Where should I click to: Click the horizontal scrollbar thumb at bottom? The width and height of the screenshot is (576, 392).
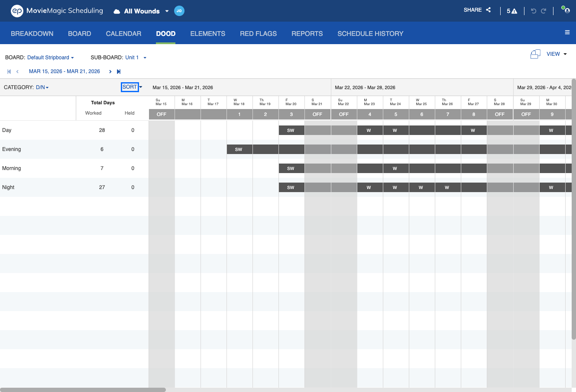83,390
